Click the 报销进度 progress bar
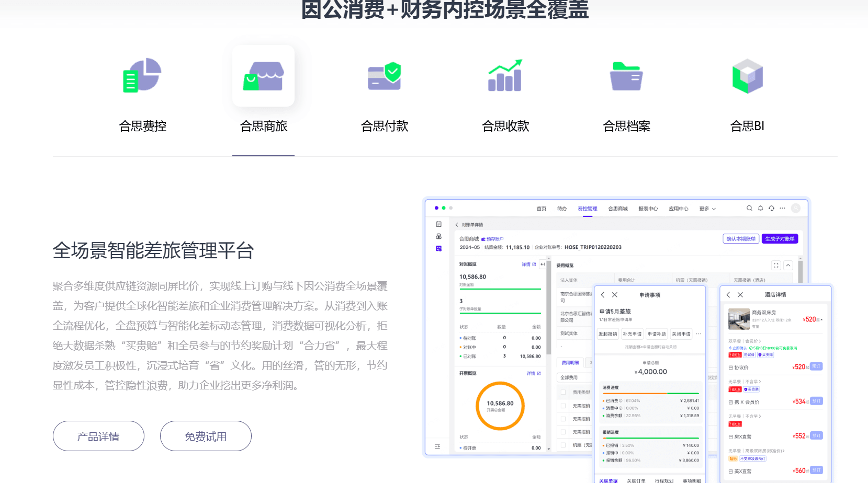The image size is (868, 483). 650,438
